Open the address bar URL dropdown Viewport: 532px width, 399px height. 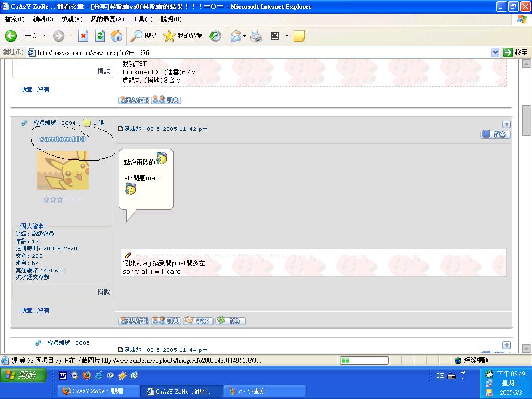pos(495,52)
